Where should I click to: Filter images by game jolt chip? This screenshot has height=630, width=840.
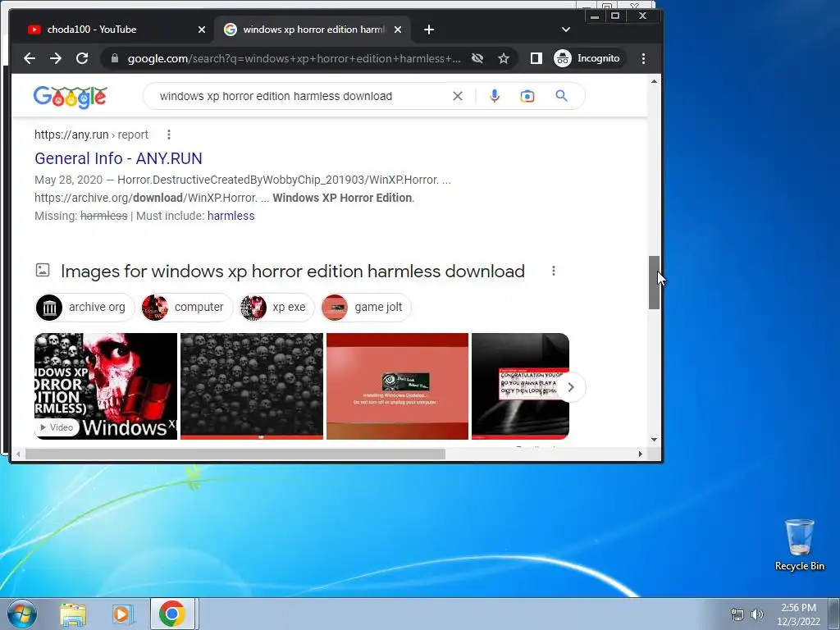(365, 307)
